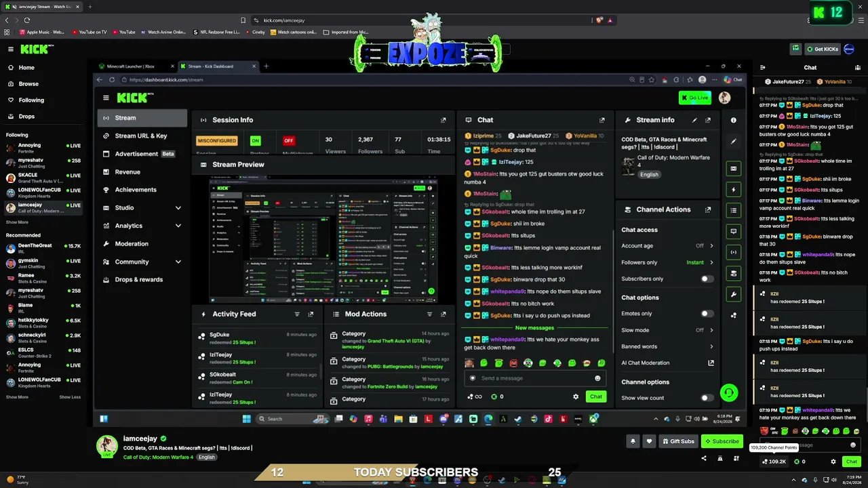Open the SKACLE channel from Following
Image resolution: width=868 pixels, height=488 pixels.
tap(43, 178)
